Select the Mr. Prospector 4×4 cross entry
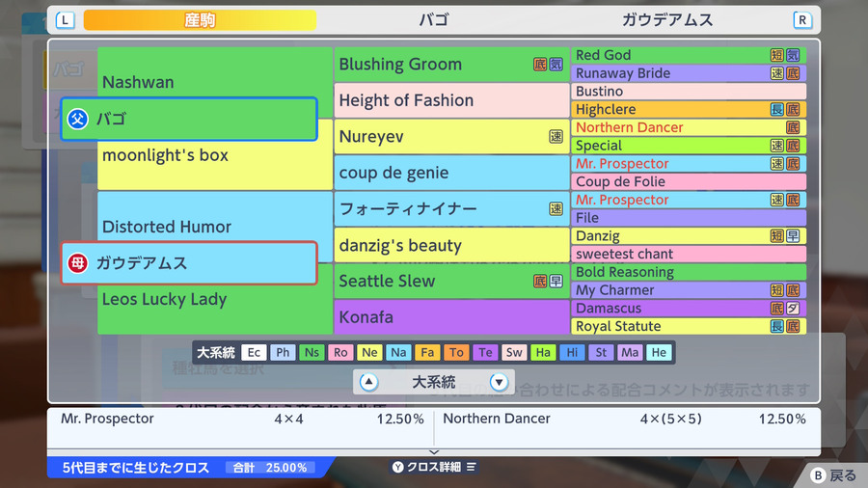Image resolution: width=868 pixels, height=488 pixels. [x=241, y=419]
